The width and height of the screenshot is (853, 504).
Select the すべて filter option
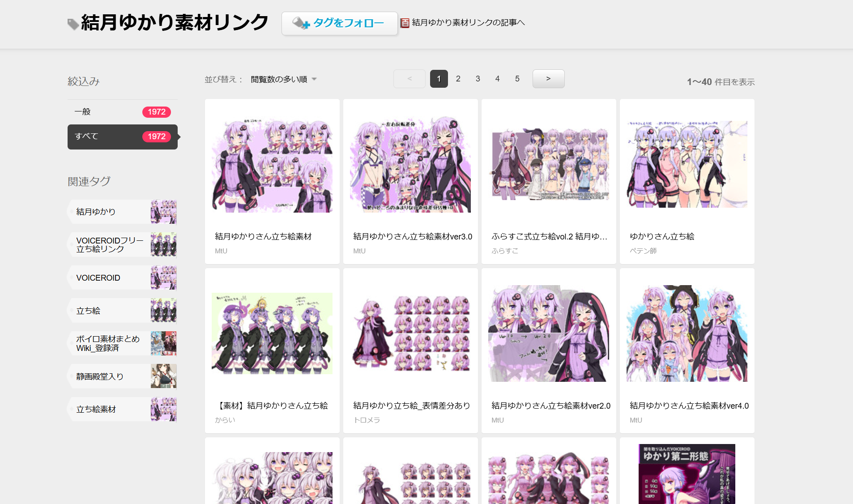(122, 137)
